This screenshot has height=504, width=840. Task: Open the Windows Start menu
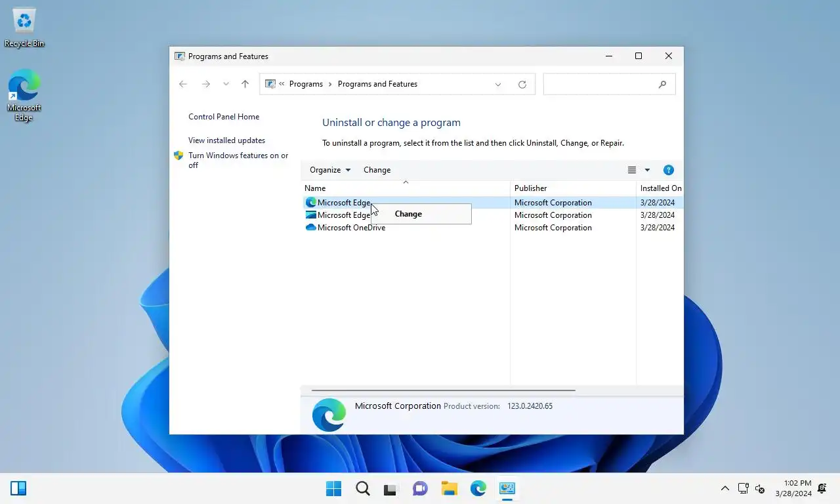tap(334, 488)
